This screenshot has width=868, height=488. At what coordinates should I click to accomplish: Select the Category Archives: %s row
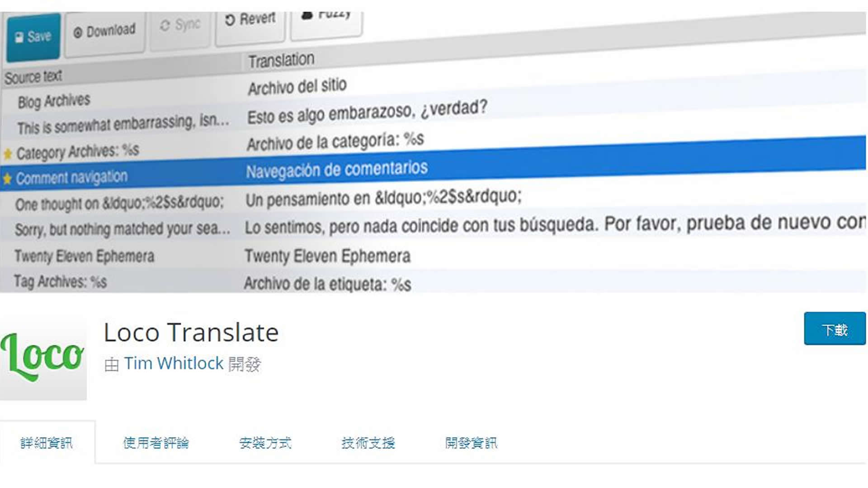pos(78,151)
